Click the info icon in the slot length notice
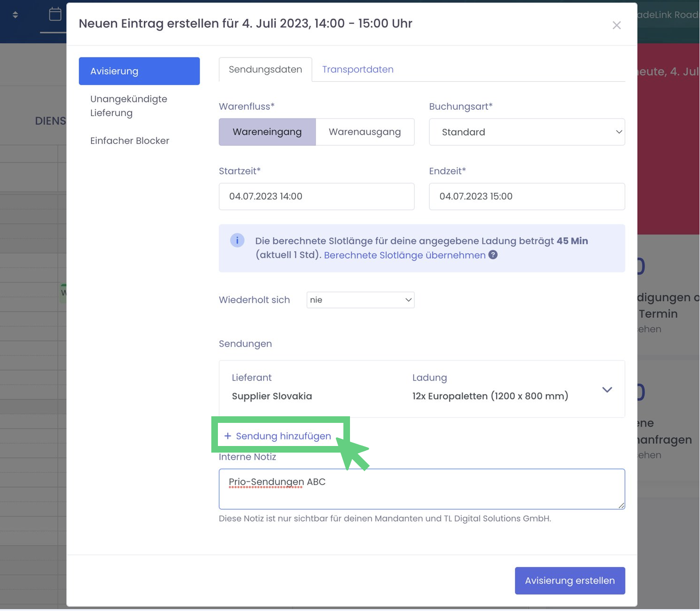This screenshot has width=700, height=611. 237,240
